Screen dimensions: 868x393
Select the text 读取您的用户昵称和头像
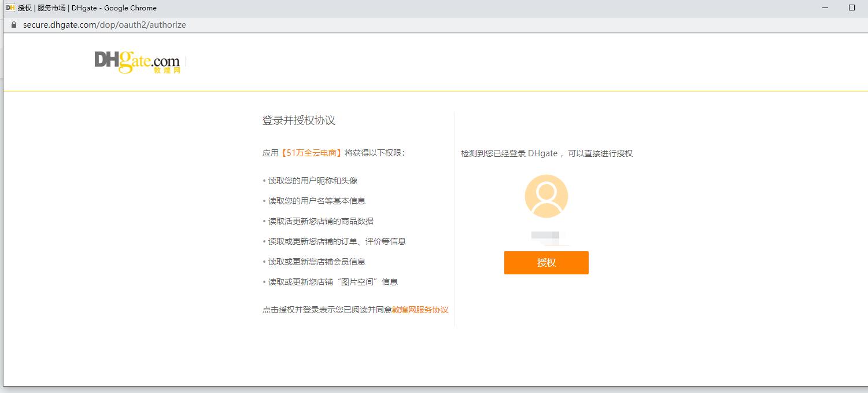pyautogui.click(x=313, y=181)
